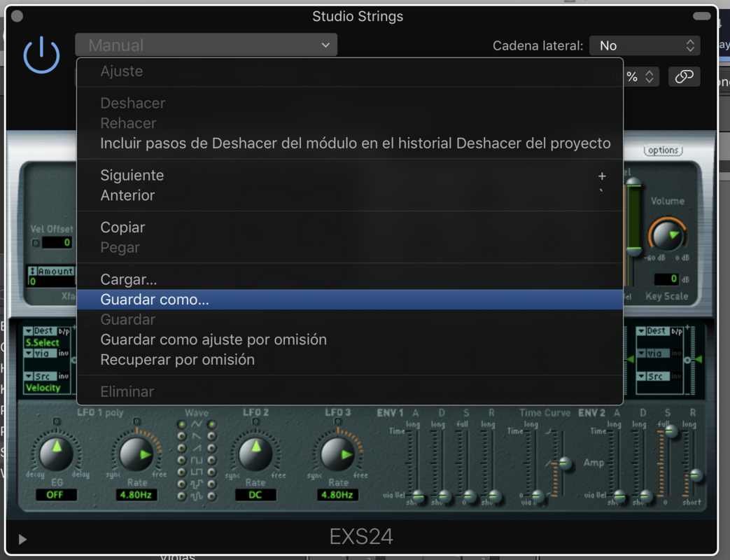Viewport: 730px width, 560px height.
Task: Click the EG OFF display
Action: [x=55, y=495]
